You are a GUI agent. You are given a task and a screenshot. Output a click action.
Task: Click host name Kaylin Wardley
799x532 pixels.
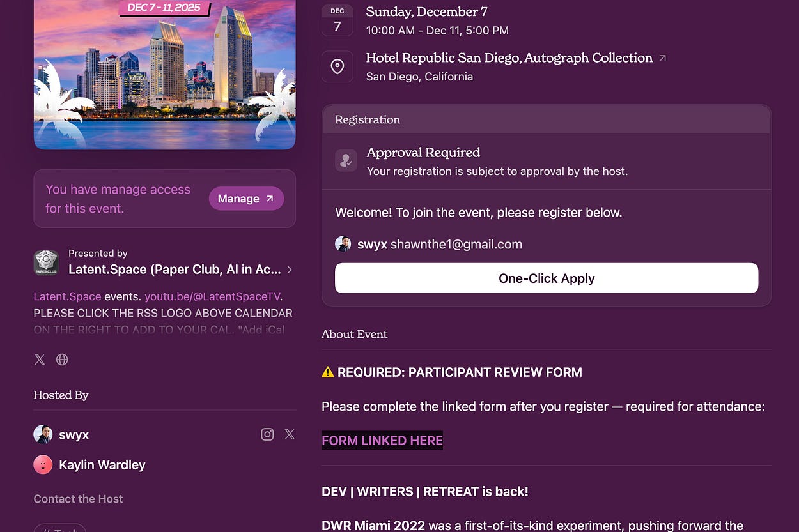coord(102,465)
